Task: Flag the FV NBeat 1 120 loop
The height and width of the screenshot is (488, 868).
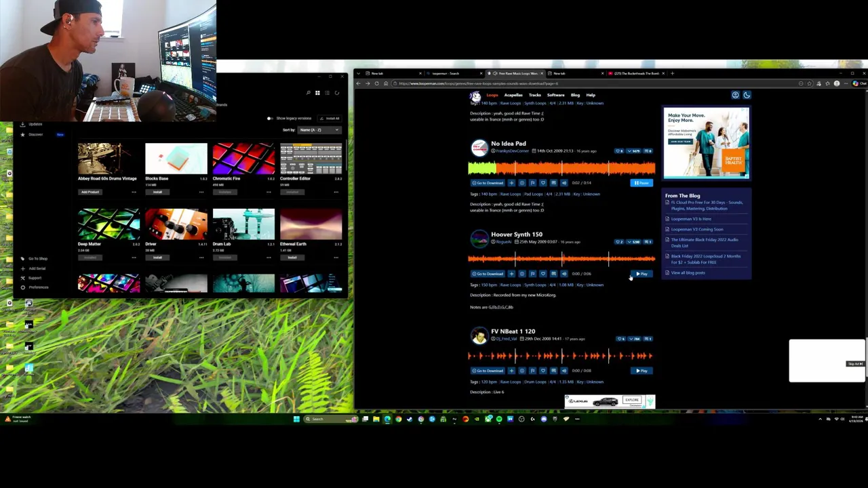Action: tap(532, 371)
